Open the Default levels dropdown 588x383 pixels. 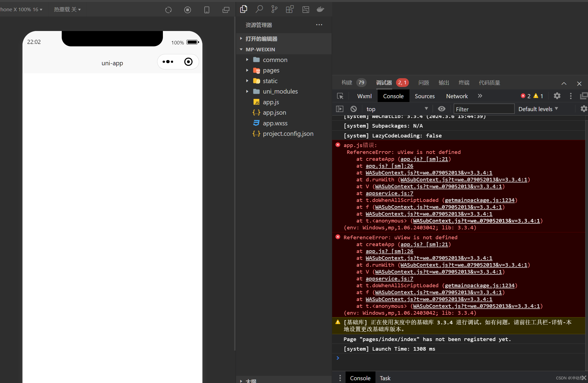click(538, 109)
